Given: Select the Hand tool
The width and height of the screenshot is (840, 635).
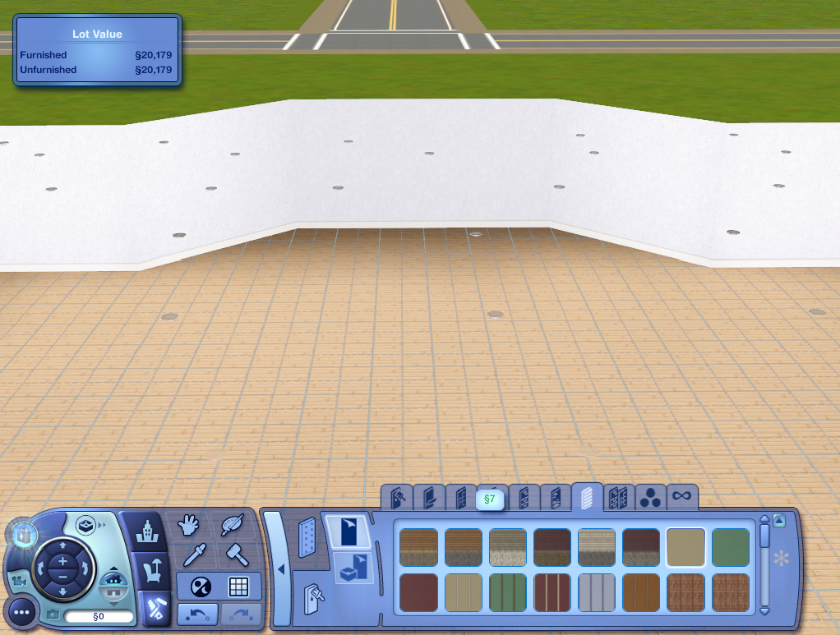Looking at the screenshot, I should tap(188, 525).
